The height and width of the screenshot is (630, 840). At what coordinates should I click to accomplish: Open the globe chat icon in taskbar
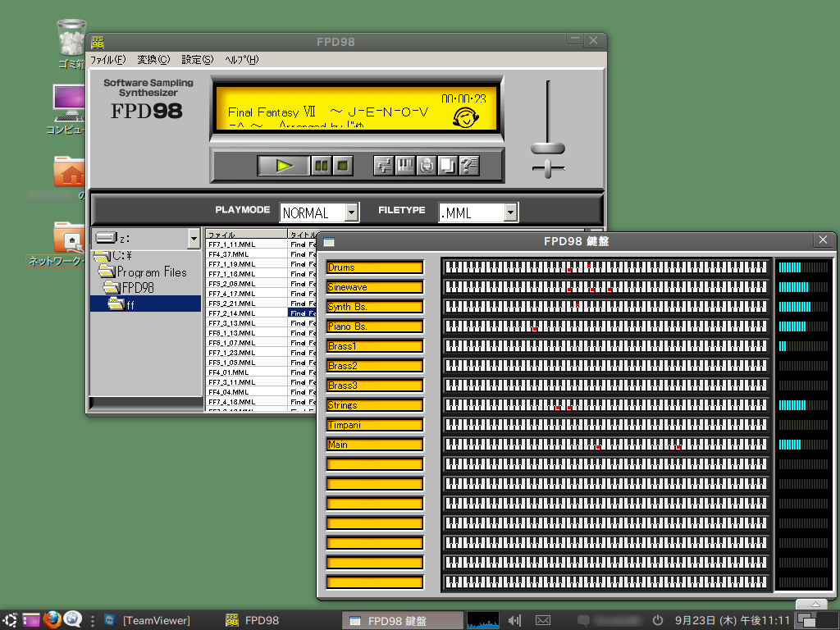click(73, 619)
